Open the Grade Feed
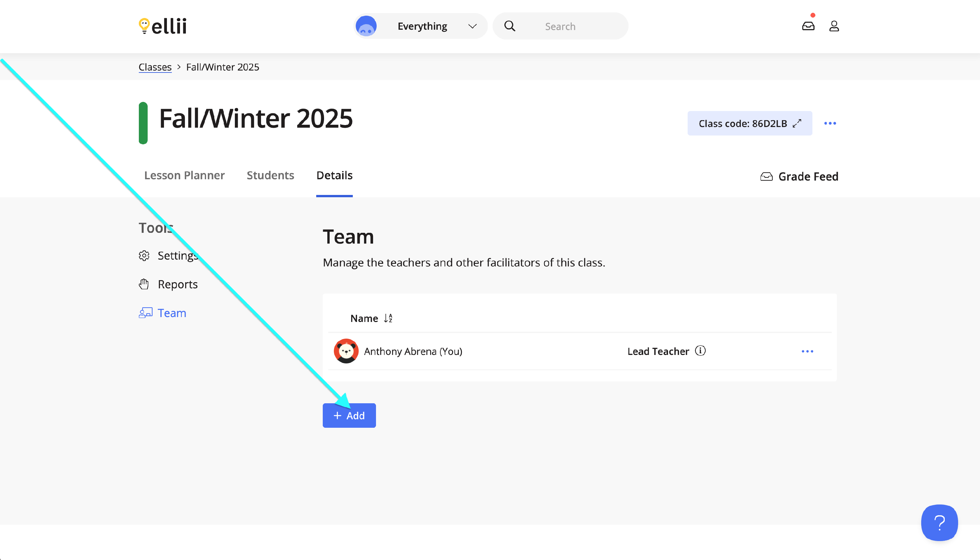The width and height of the screenshot is (980, 560). [800, 177]
